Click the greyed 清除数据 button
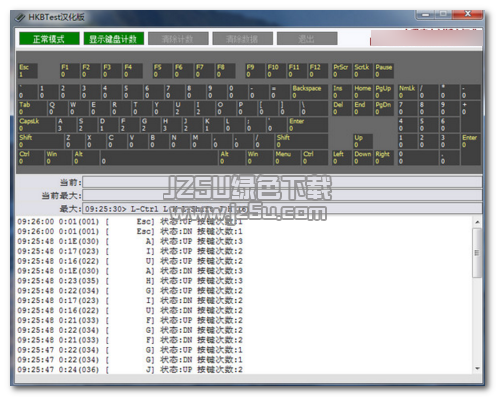The image size is (496, 397). coord(242,39)
